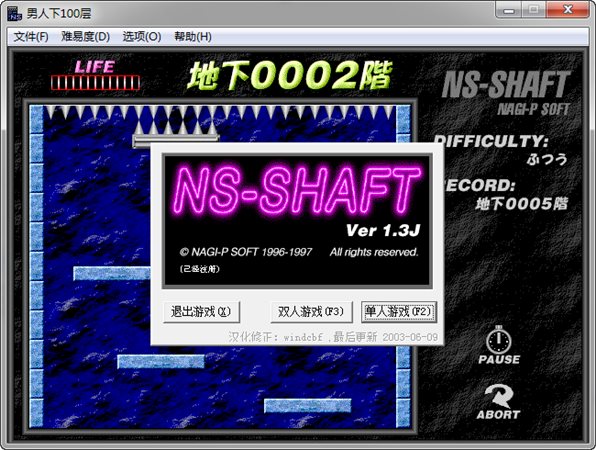596x450 pixels.
Task: Open the 选项(O) menu
Action: [142, 37]
